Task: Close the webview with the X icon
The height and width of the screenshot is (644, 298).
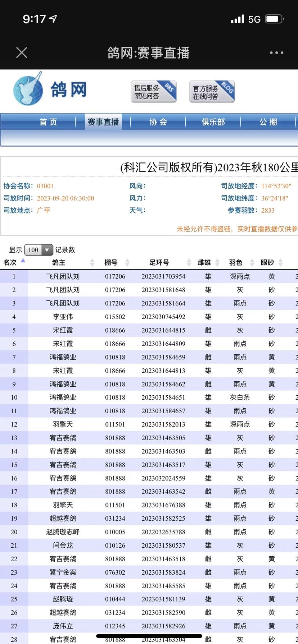Action: pos(22,53)
